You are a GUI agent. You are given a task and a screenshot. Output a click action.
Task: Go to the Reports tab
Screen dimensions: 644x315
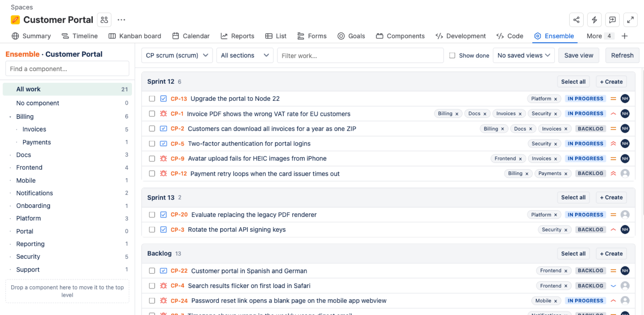(237, 36)
